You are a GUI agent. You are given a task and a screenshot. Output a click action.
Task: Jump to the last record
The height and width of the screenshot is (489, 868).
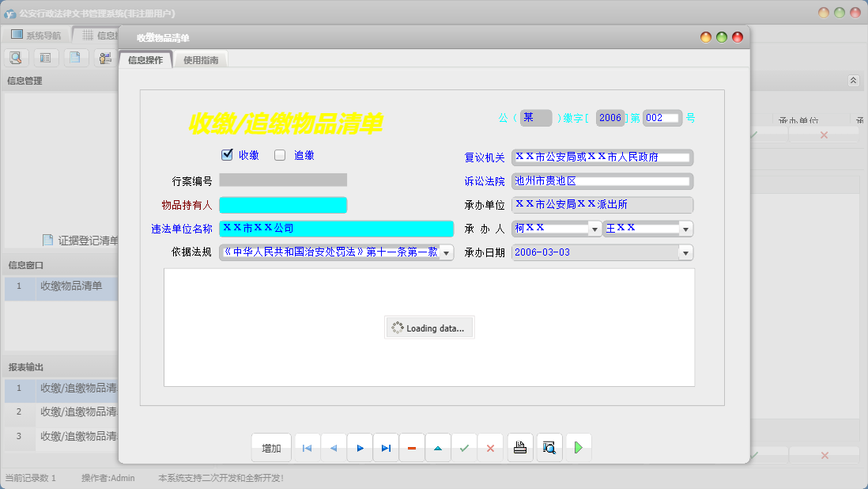point(386,448)
